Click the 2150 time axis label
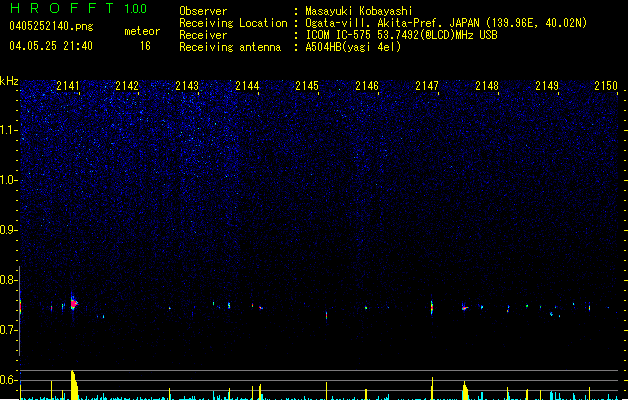This screenshot has width=629, height=400. pyautogui.click(x=606, y=86)
